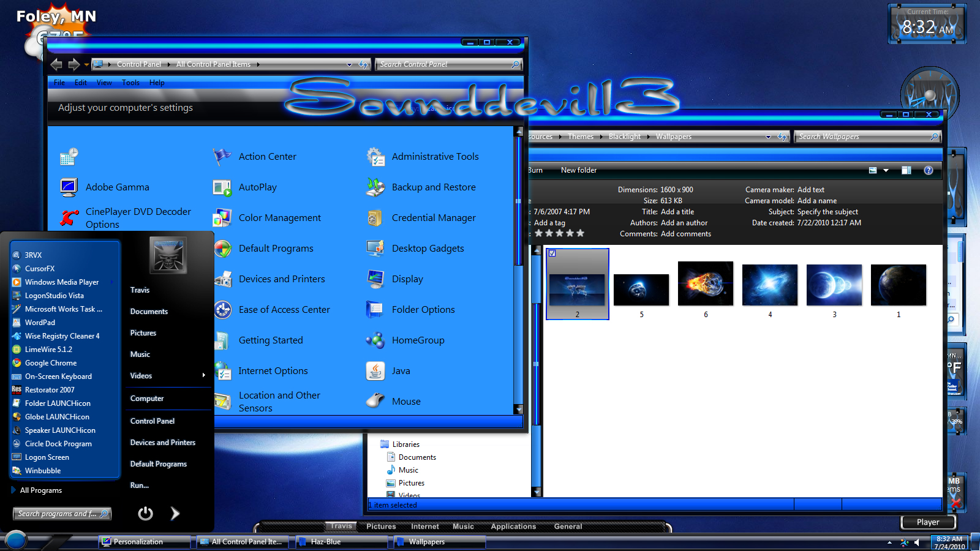Open Backup and Restore icon

pyautogui.click(x=375, y=187)
